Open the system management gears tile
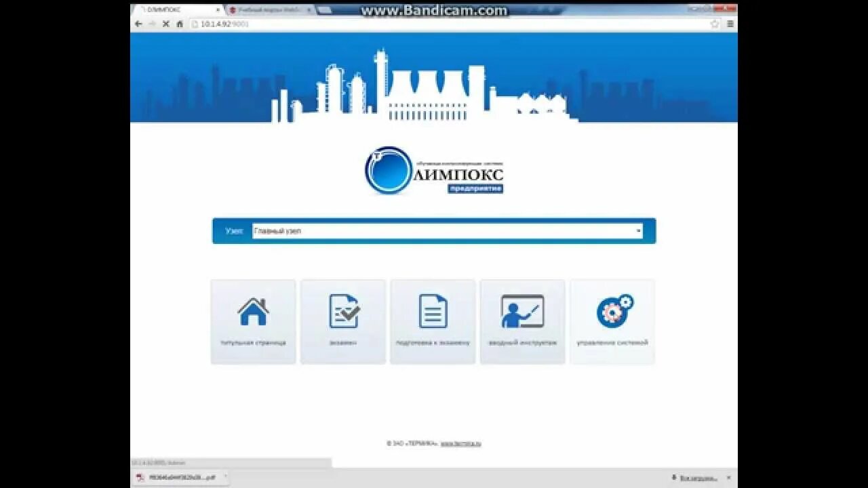The height and width of the screenshot is (488, 868). (612, 322)
